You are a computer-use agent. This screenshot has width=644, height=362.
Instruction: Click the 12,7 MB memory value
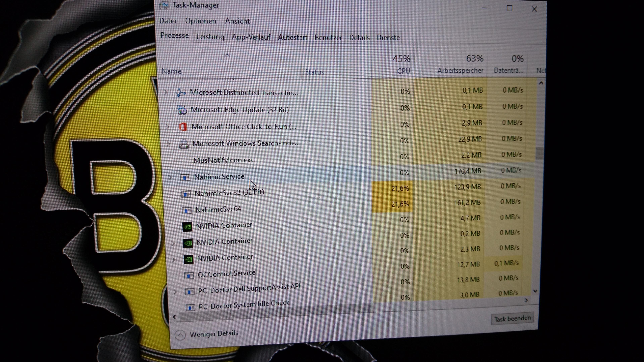pos(468,264)
